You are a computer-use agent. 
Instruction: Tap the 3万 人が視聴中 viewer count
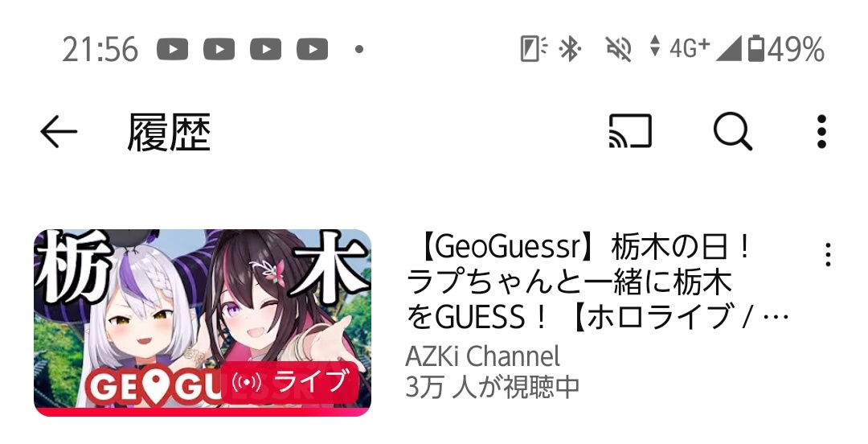point(492,386)
